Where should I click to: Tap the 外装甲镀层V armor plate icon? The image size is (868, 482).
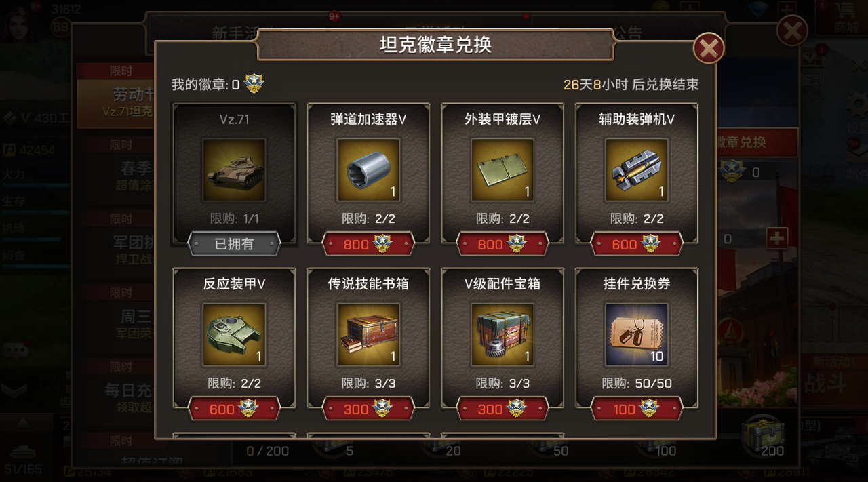coord(502,169)
